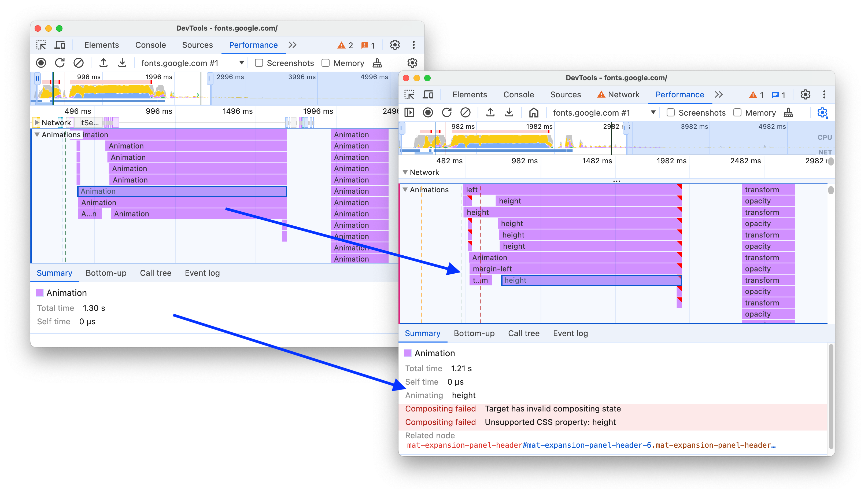The height and width of the screenshot is (489, 868).
Task: Select the Bottom-up analysis tab
Action: (474, 333)
